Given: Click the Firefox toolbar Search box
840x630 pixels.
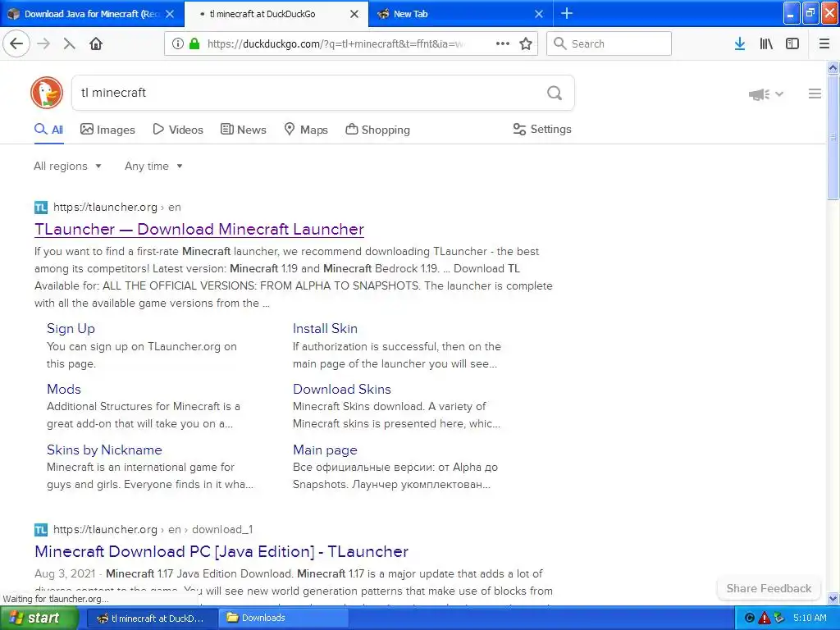Looking at the screenshot, I should (x=609, y=44).
